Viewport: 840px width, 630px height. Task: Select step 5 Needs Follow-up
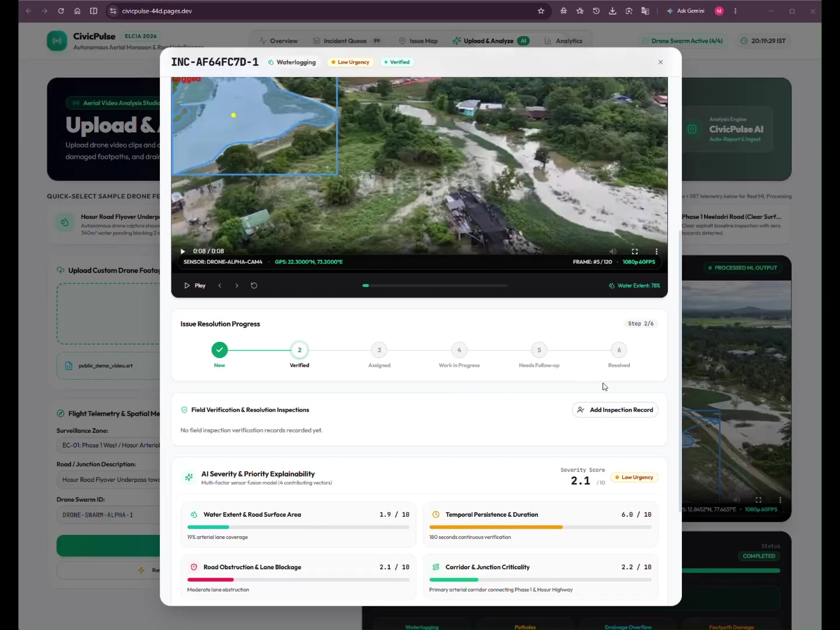click(539, 350)
